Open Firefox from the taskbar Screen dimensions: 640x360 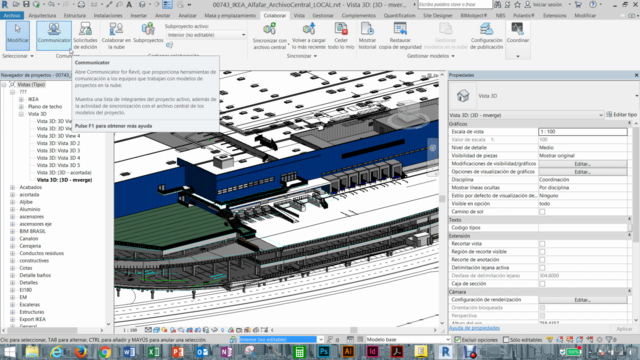tap(81, 352)
